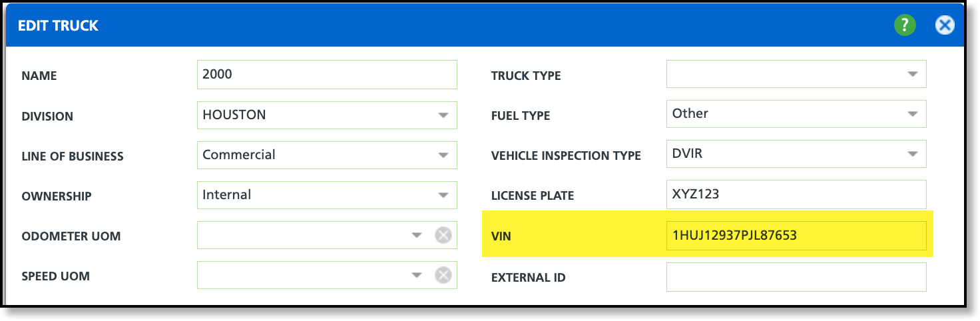Image resolution: width=980 pixels, height=321 pixels.
Task: Click the License Plate input field
Action: pyautogui.click(x=796, y=194)
